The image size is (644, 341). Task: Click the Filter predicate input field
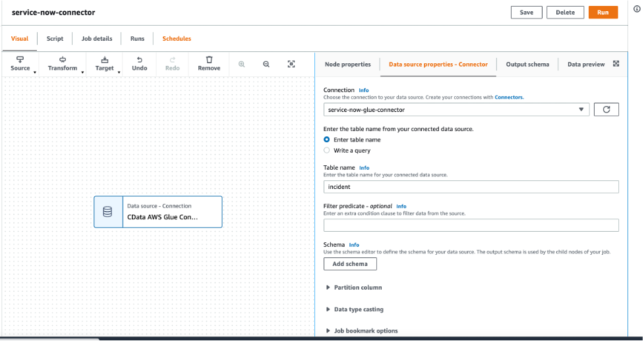[471, 225]
